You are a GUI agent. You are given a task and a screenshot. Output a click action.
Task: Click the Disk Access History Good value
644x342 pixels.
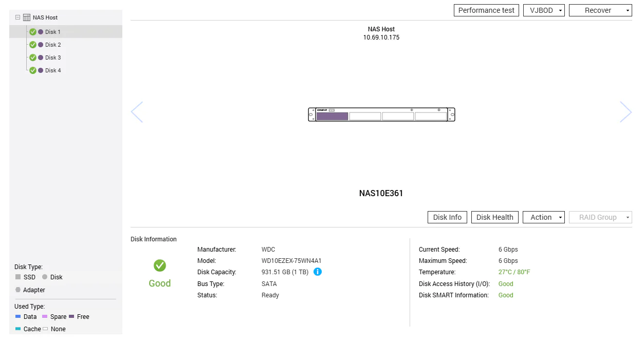[x=506, y=284]
